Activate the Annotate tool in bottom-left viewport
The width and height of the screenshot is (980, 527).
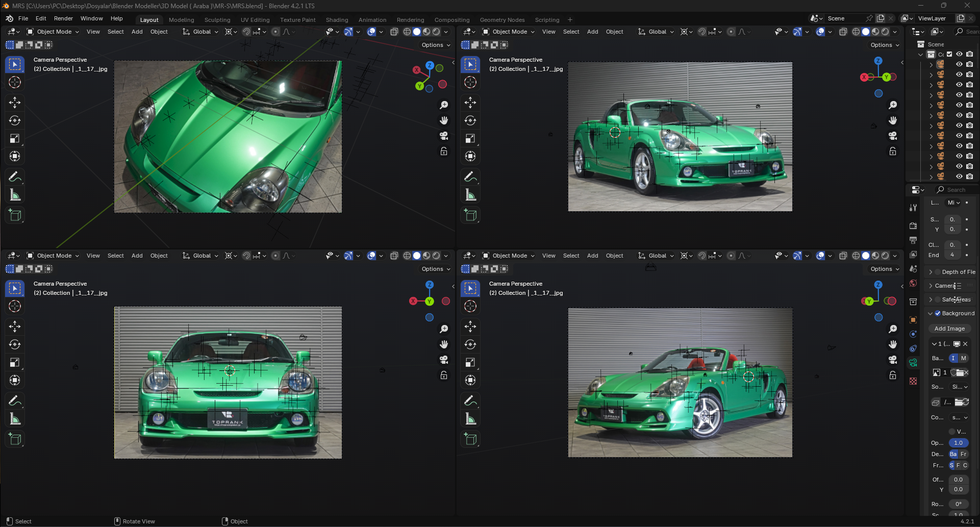pyautogui.click(x=15, y=401)
